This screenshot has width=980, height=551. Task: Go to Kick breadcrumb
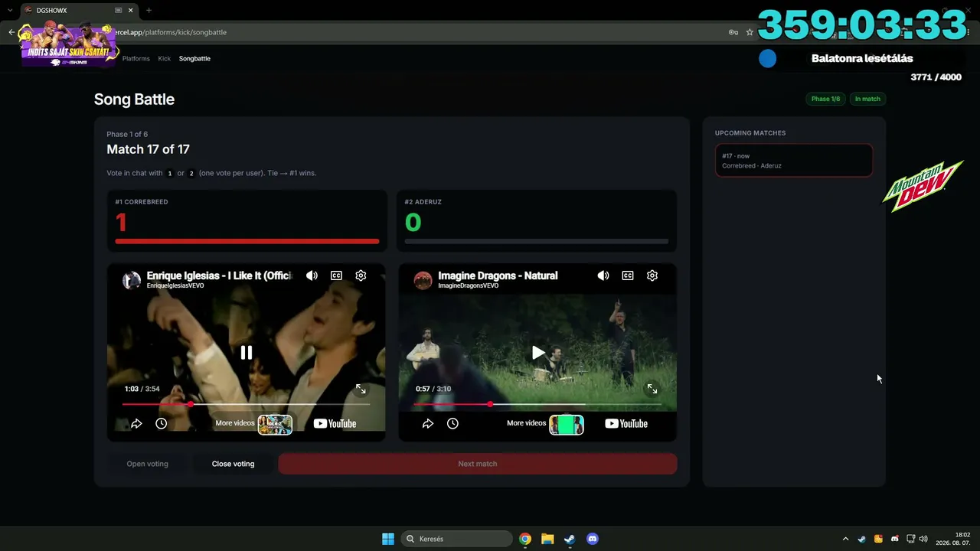(x=165, y=58)
